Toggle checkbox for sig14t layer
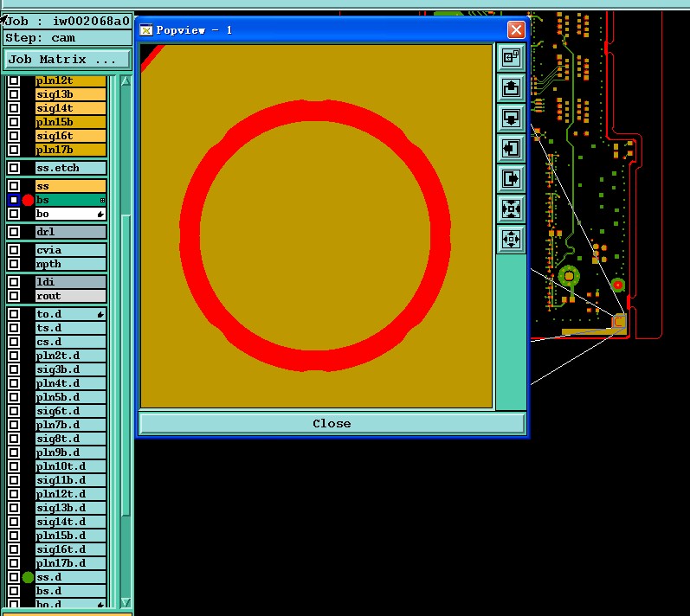 14,108
